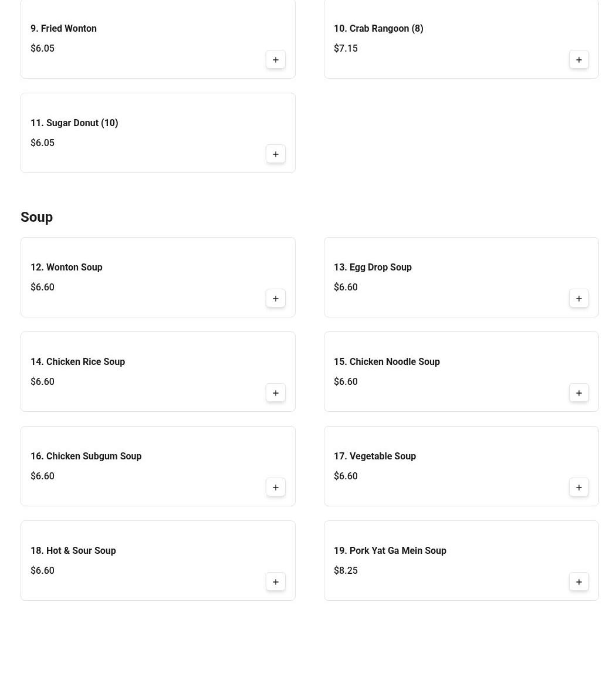This screenshot has height=697, width=616.
Task: Select the 12. Wonton Soup title
Action: (x=66, y=268)
